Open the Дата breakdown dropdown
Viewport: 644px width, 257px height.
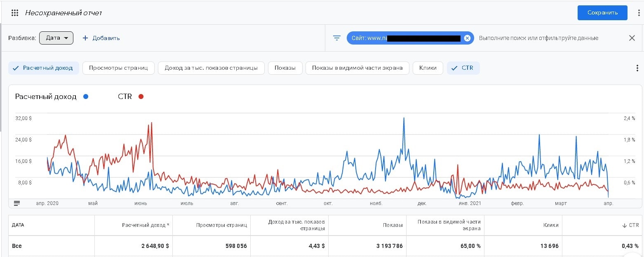(x=56, y=38)
